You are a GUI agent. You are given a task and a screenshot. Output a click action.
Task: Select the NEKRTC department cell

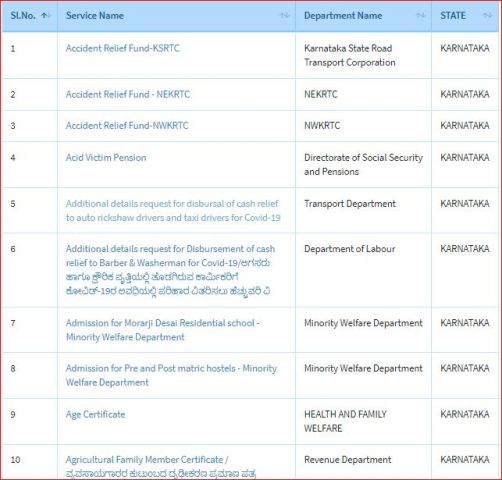(363, 95)
